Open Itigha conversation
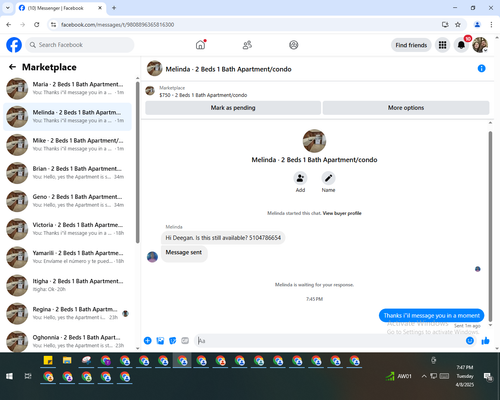 coord(67,285)
